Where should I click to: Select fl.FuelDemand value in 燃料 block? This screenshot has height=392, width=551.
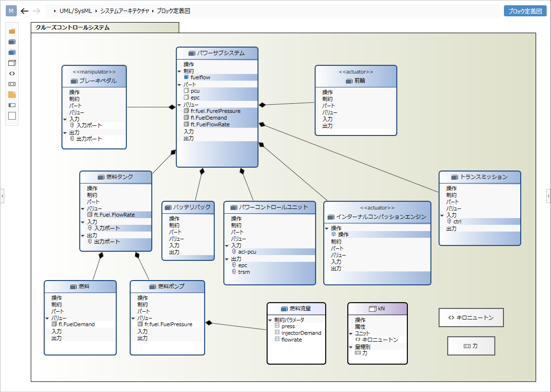76,324
